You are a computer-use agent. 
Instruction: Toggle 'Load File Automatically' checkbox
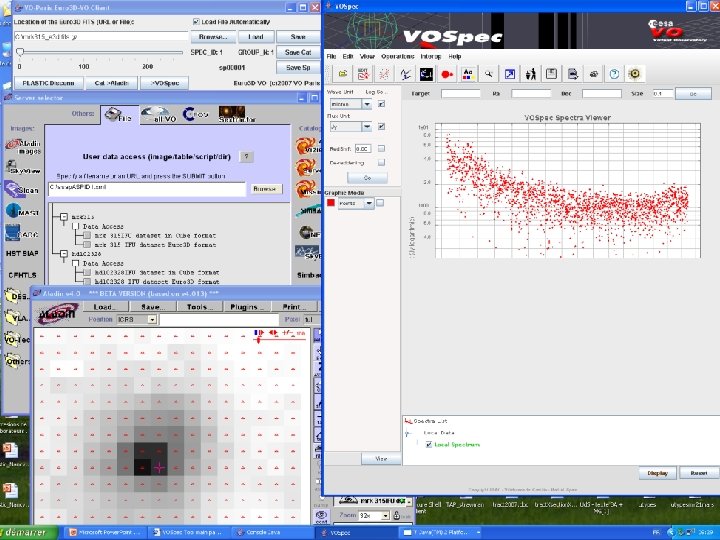[197, 22]
